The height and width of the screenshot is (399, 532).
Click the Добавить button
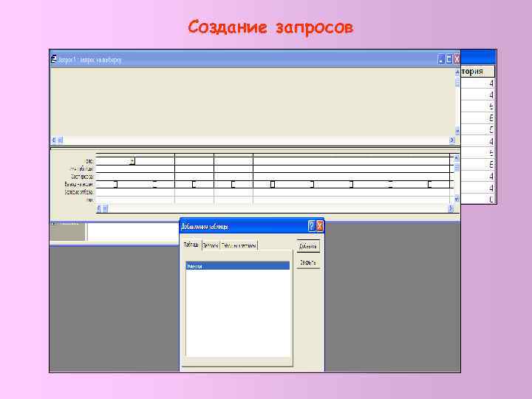308,247
